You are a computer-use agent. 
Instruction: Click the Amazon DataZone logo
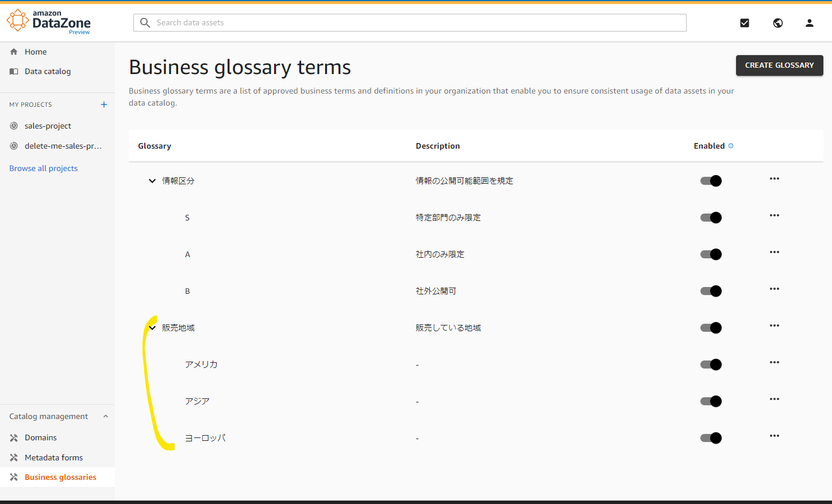click(49, 22)
